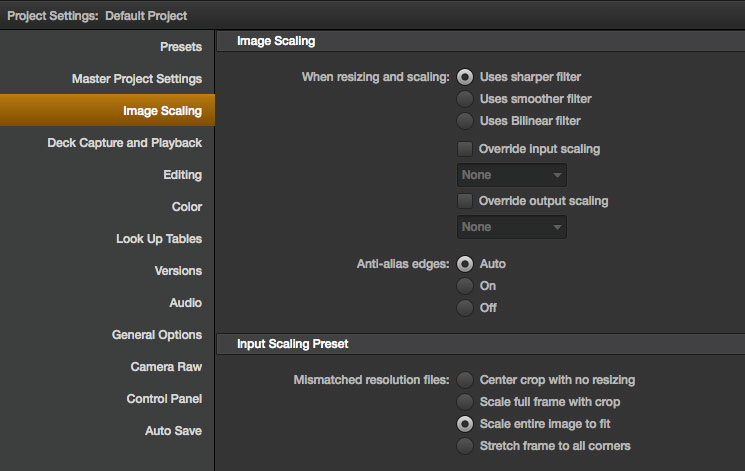Screen dimensions: 745x471
Task: Enable Override input scaling checkbox
Action: [465, 149]
